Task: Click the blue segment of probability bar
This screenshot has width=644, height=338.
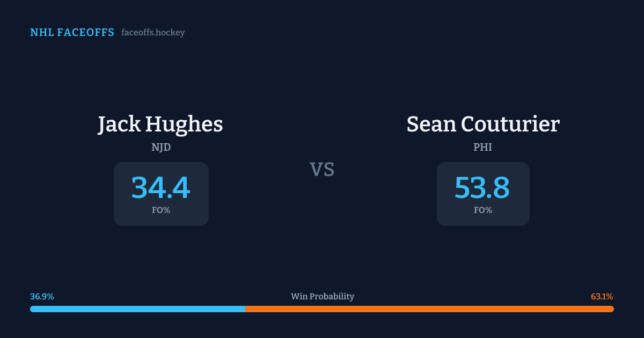Action: click(x=138, y=309)
